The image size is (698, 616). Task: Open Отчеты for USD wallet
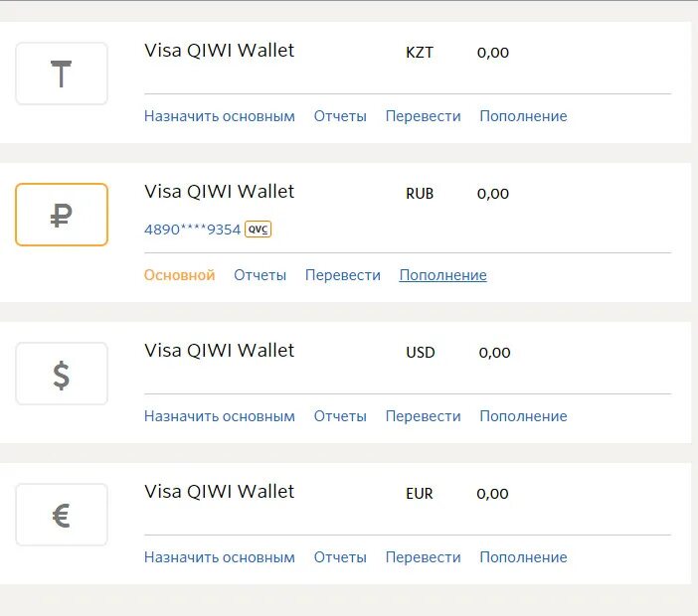click(340, 416)
